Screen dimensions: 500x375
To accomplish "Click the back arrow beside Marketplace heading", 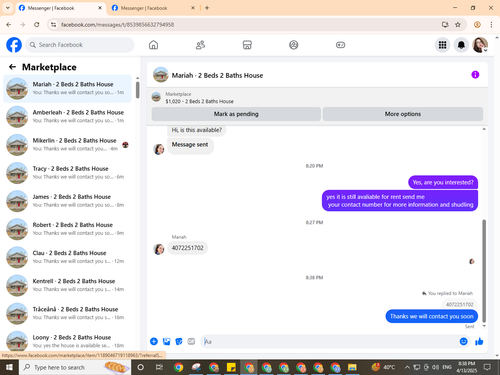I will click(x=12, y=67).
